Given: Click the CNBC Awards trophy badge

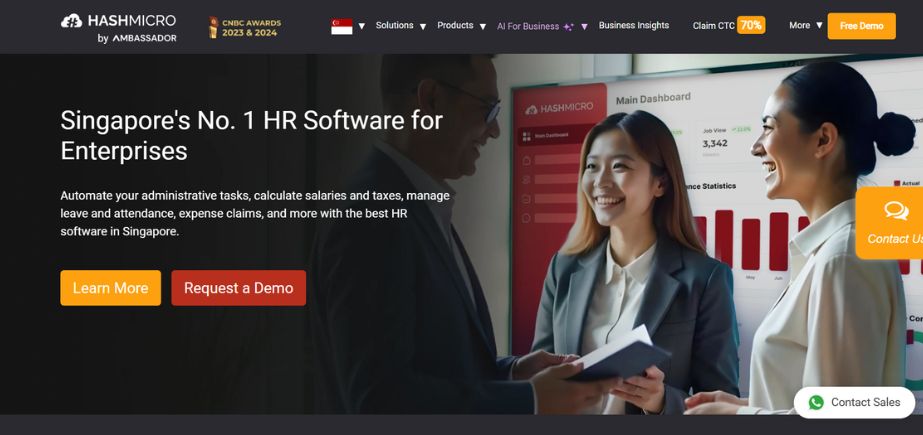Looking at the screenshot, I should click(245, 27).
